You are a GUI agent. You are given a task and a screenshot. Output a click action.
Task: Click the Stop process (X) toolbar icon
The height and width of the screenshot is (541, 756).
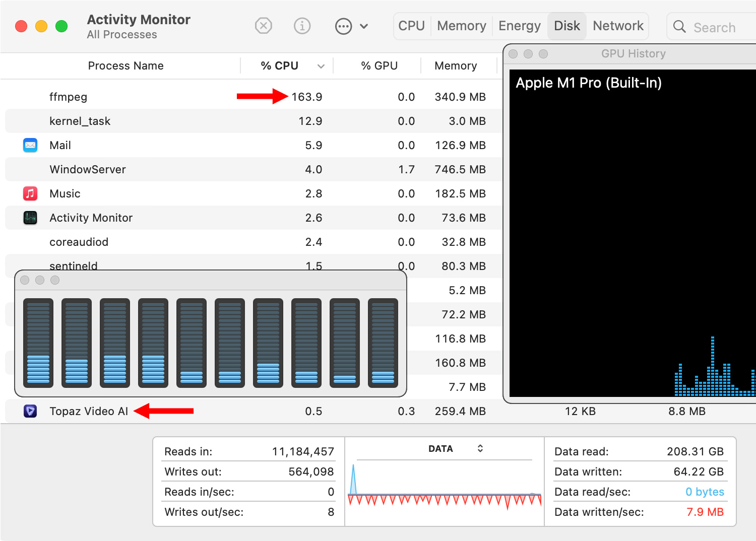[264, 26]
